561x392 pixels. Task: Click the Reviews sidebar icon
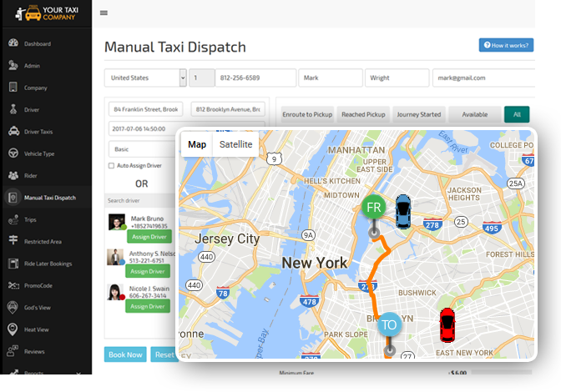coord(13,350)
